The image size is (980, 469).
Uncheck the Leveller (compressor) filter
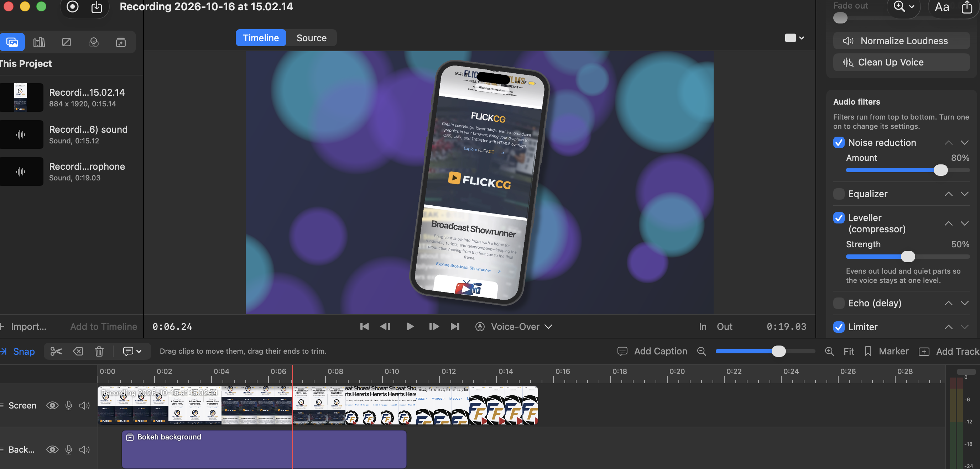pos(839,218)
